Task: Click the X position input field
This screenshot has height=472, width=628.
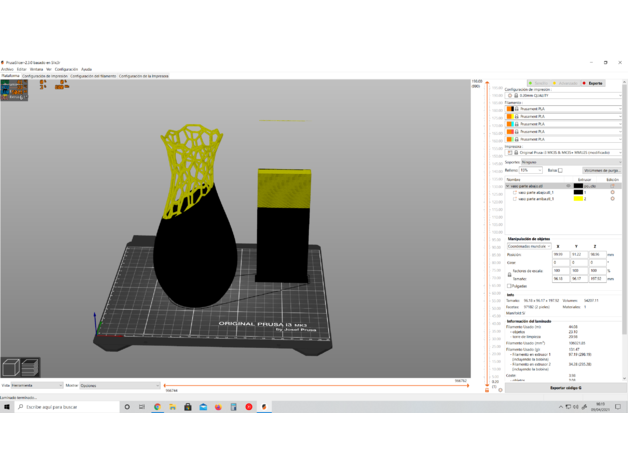Action: tap(559, 254)
